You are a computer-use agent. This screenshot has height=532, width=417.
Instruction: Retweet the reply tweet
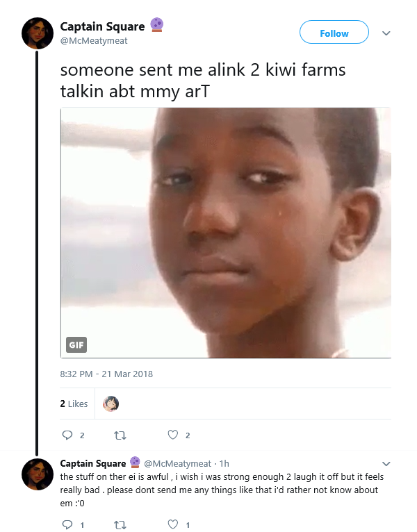[120, 525]
